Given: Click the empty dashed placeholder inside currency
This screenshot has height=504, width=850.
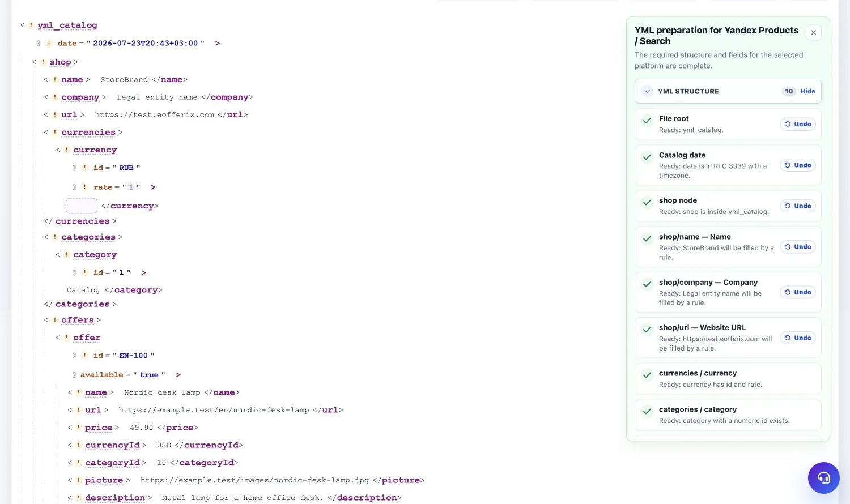Looking at the screenshot, I should point(82,206).
